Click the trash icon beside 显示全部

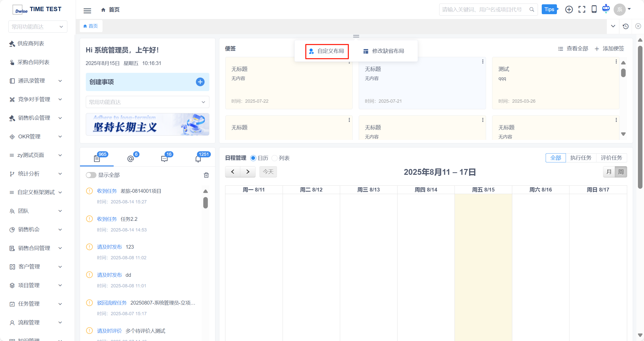pos(206,175)
